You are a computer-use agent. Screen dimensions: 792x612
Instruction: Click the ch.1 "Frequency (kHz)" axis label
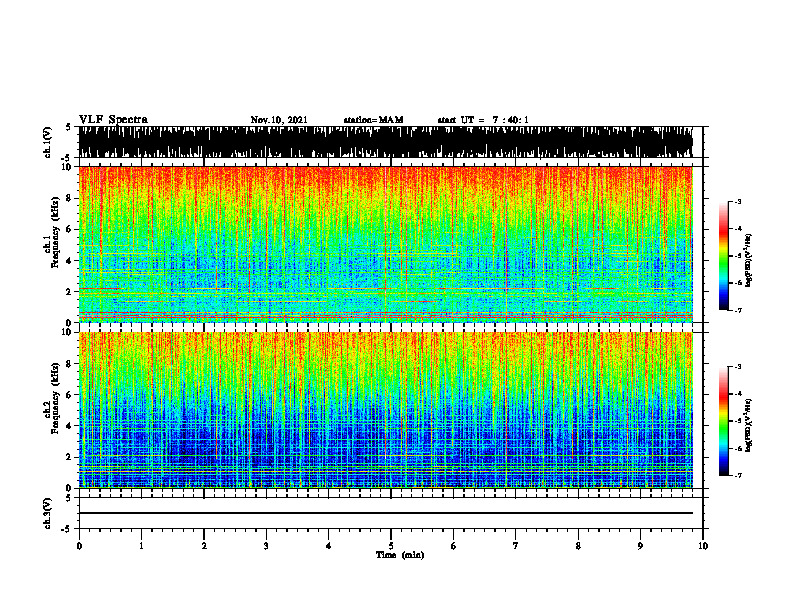click(x=55, y=232)
